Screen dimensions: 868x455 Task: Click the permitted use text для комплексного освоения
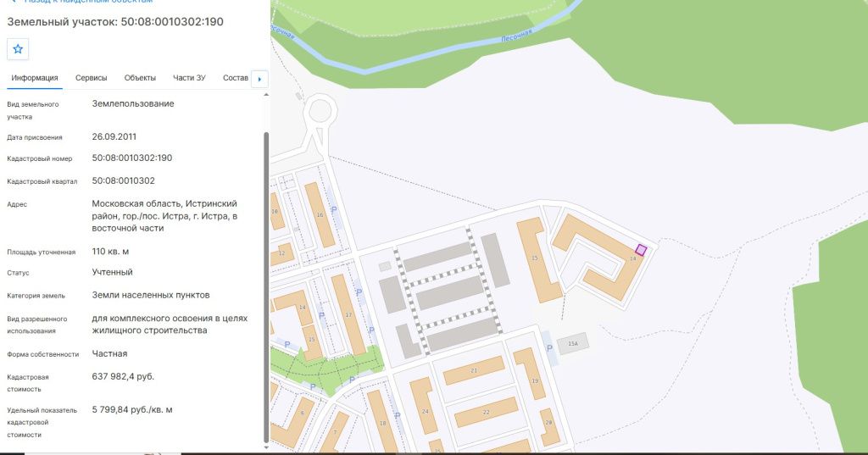coord(170,325)
